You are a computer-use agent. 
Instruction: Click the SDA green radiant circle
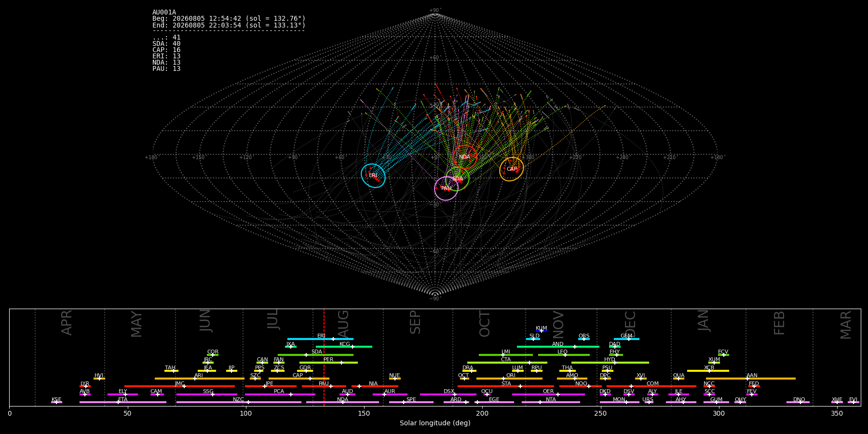click(457, 179)
